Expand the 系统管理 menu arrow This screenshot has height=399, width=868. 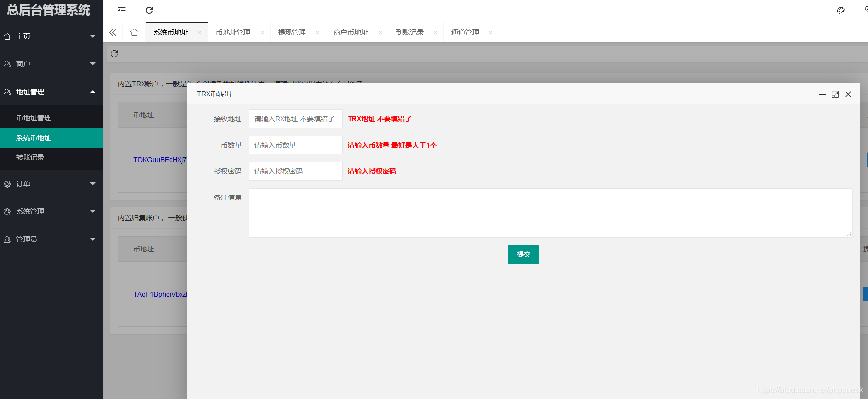pos(93,211)
